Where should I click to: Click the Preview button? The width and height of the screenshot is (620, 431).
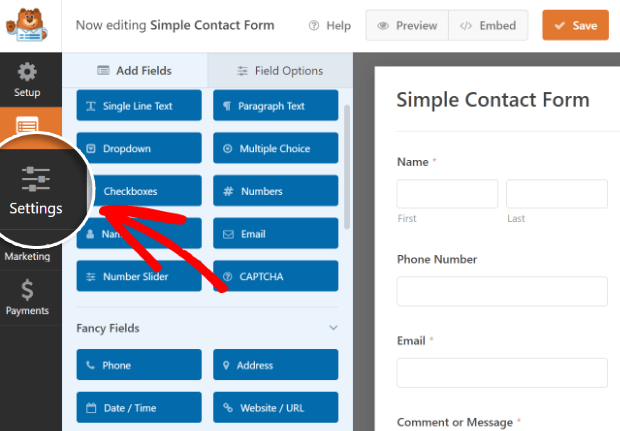[x=406, y=25]
